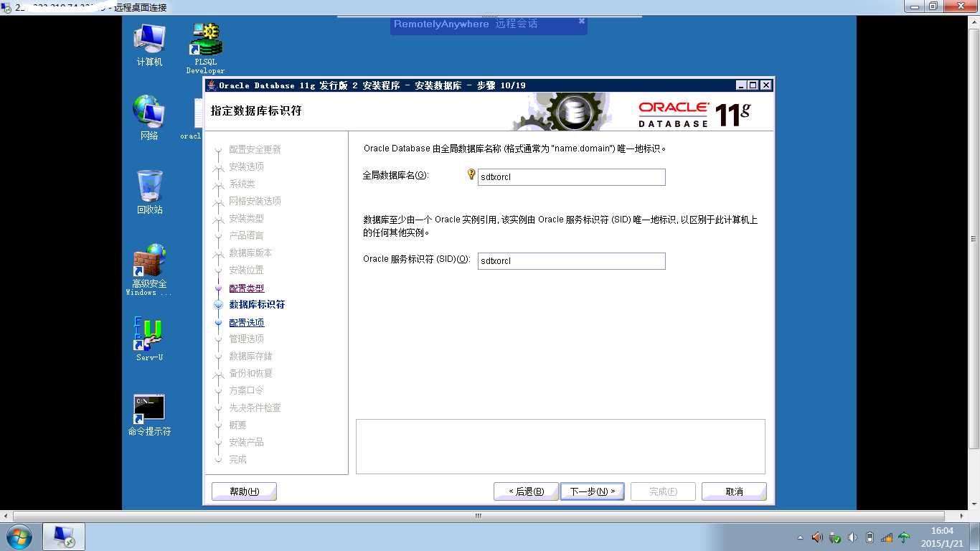Click the 配置安全更新 step
This screenshot has width=980, height=551.
pos(255,150)
